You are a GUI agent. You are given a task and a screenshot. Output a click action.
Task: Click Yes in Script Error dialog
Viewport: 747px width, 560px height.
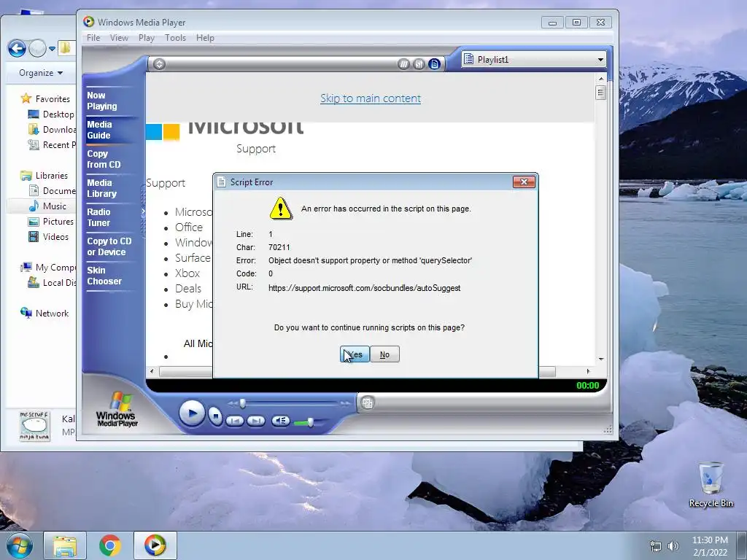pos(355,354)
